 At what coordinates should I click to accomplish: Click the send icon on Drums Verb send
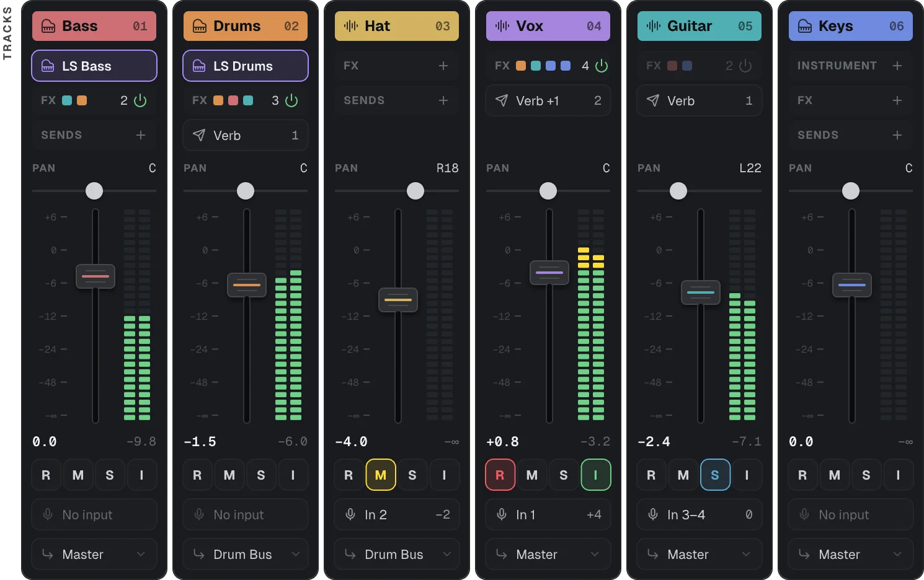[x=199, y=135]
